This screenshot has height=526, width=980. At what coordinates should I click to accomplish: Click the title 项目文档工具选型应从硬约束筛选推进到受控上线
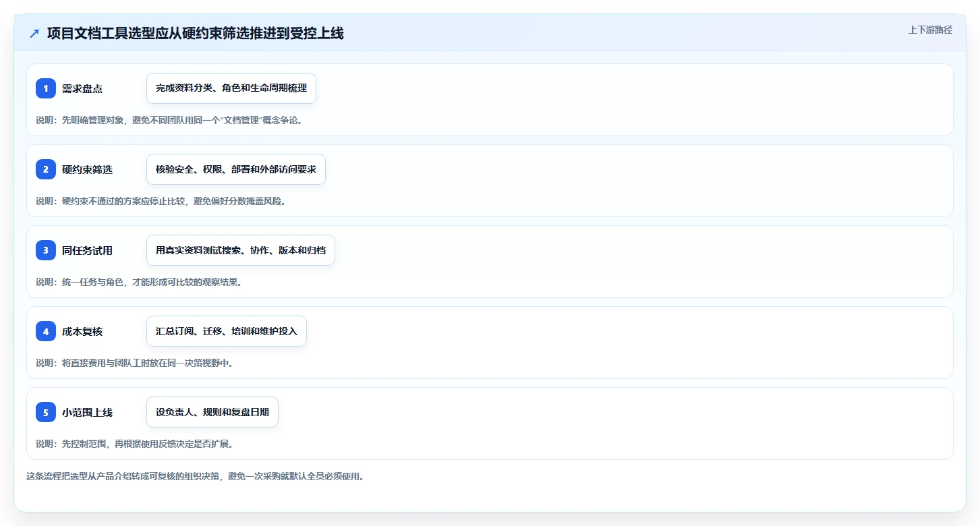196,33
